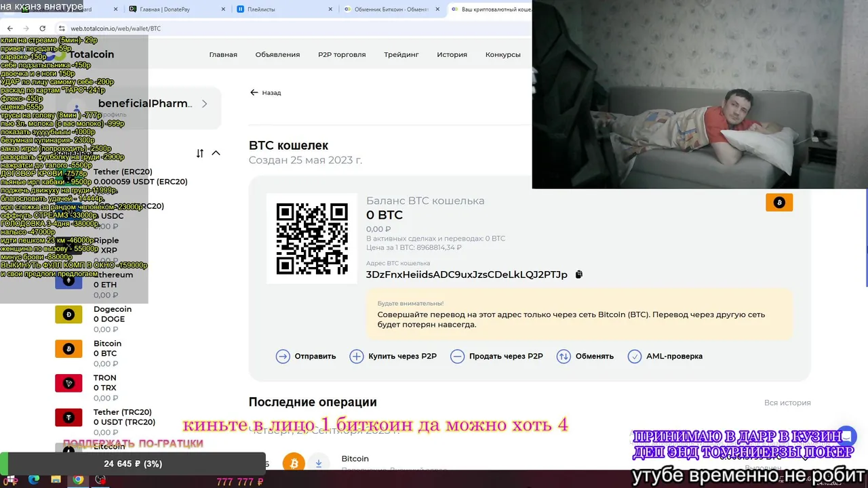Collapse wallet list with up chevron

coord(216,153)
